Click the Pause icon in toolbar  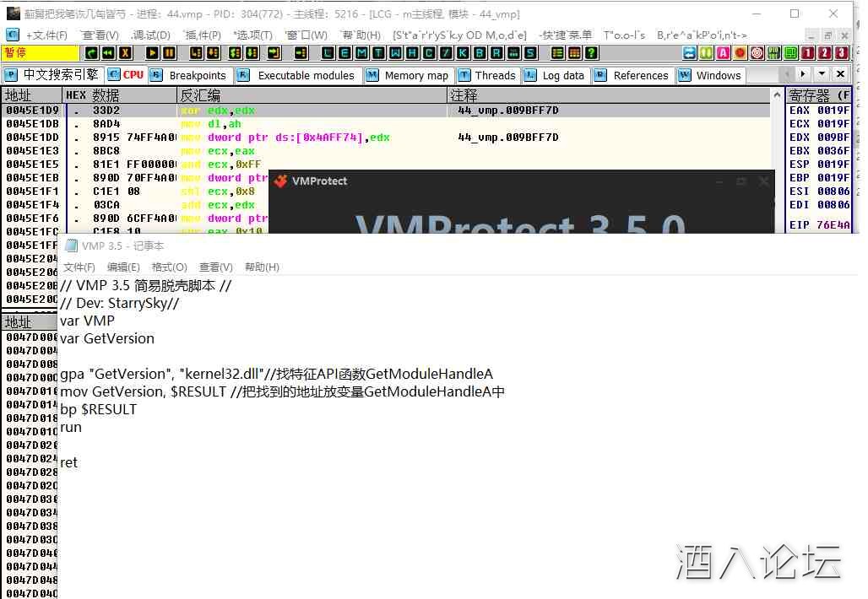[x=170, y=53]
